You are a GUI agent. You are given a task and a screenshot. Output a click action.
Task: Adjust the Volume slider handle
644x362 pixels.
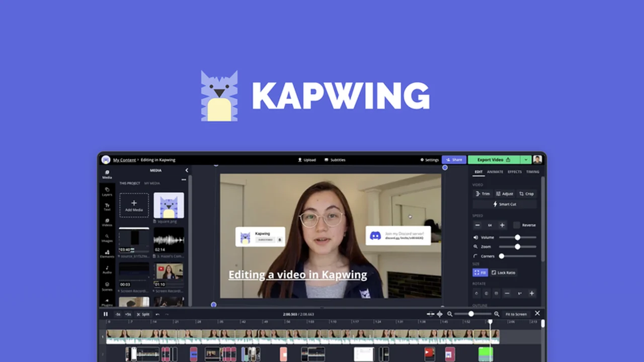[x=517, y=237]
